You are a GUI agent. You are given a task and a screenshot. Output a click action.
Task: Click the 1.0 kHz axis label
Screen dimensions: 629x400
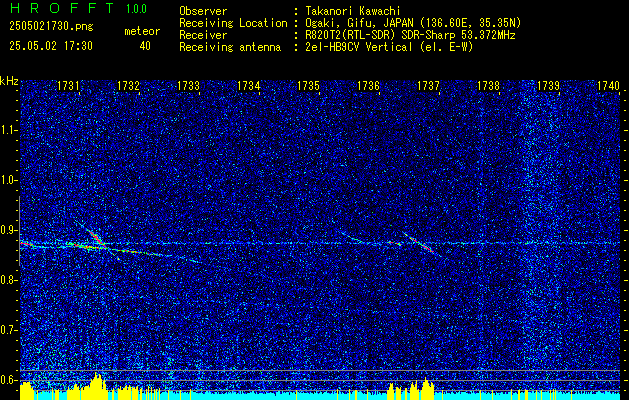[x=8, y=181]
